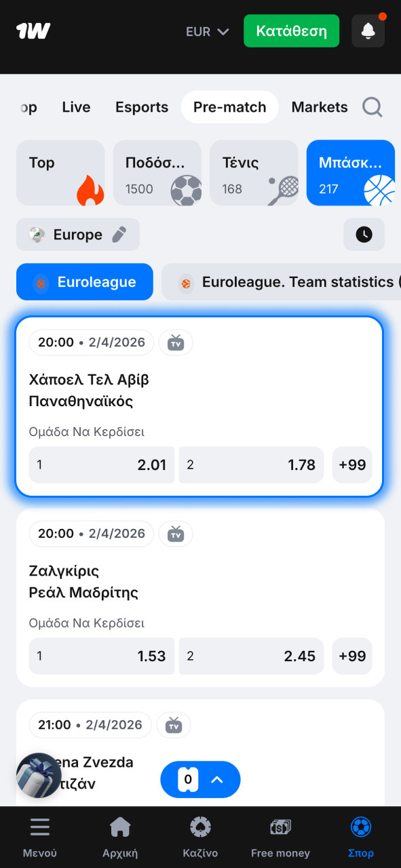Screen dimensions: 401x868
Task: Switch to the Markets tab
Action: (x=319, y=107)
